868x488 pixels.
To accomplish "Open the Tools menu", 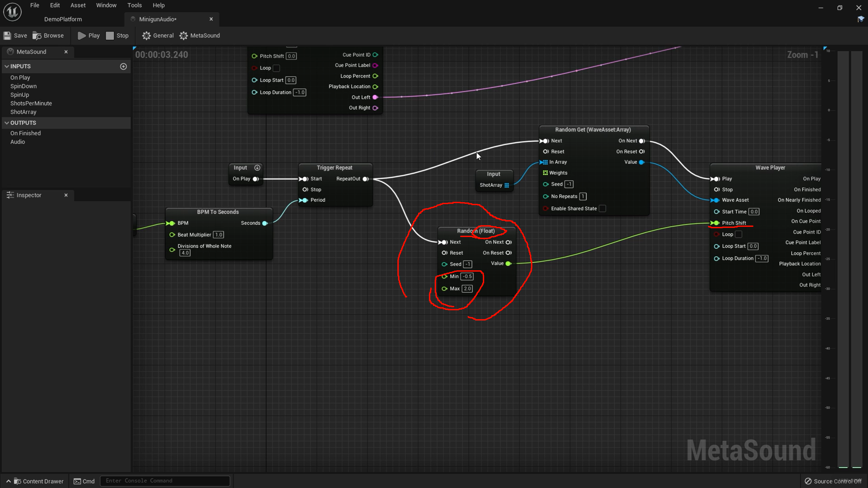I will click(134, 5).
